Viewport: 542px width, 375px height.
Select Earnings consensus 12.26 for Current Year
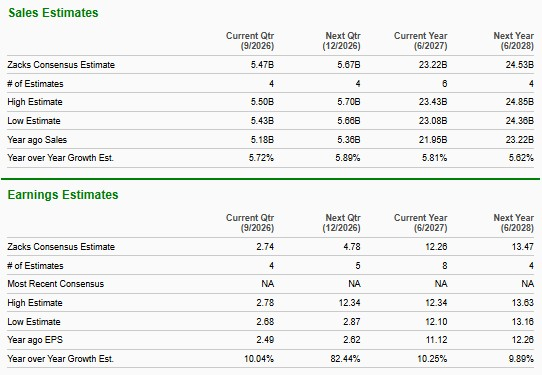click(x=436, y=247)
